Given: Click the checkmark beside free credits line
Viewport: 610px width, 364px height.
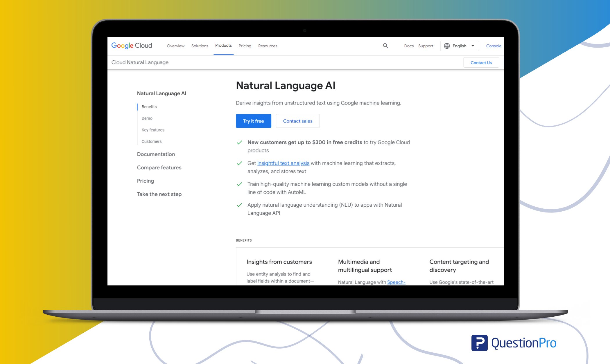Looking at the screenshot, I should 239,143.
